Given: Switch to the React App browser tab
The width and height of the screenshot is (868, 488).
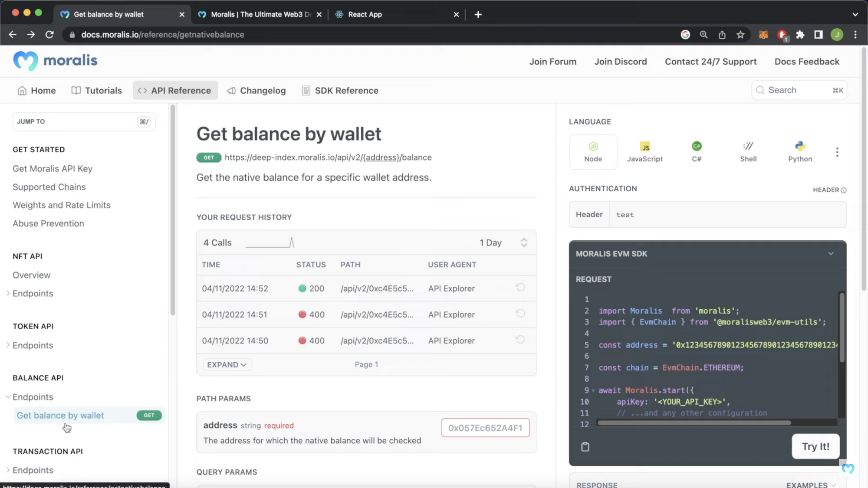Looking at the screenshot, I should click(x=365, y=14).
